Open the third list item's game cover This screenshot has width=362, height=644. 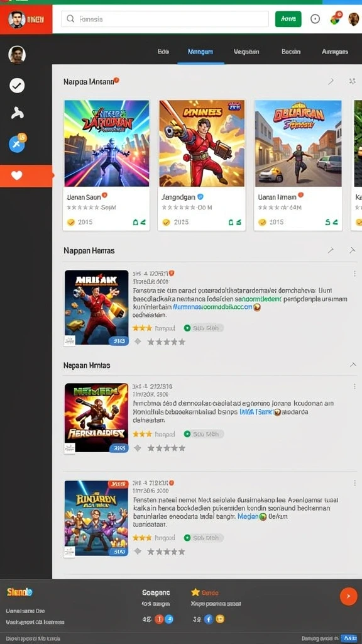coord(96,518)
